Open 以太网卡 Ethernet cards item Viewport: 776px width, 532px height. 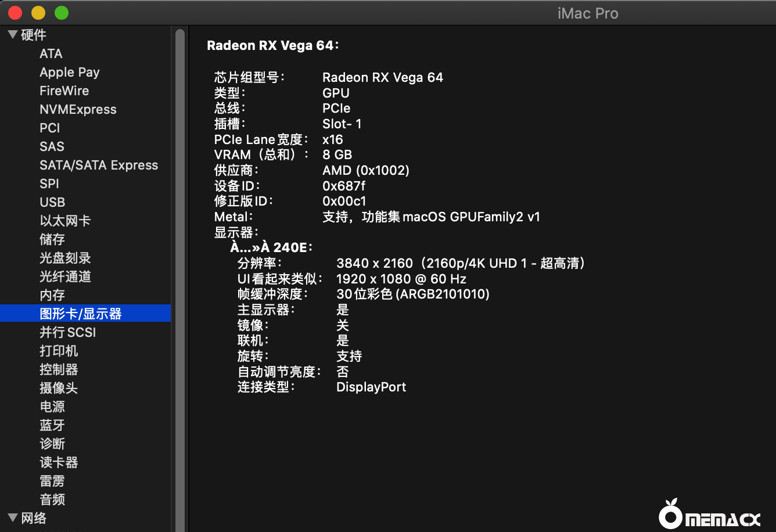tap(64, 221)
